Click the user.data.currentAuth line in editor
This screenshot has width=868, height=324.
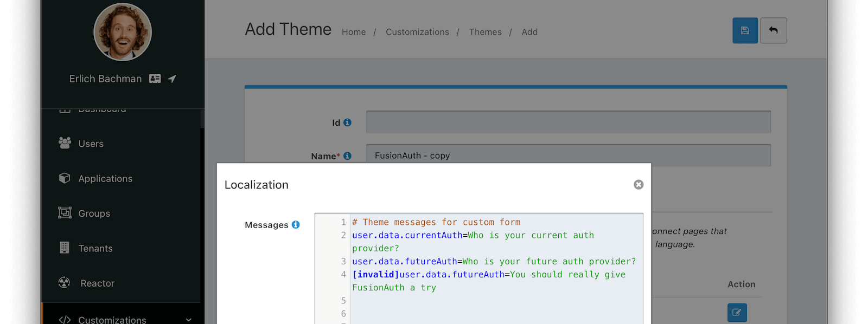[473, 242]
